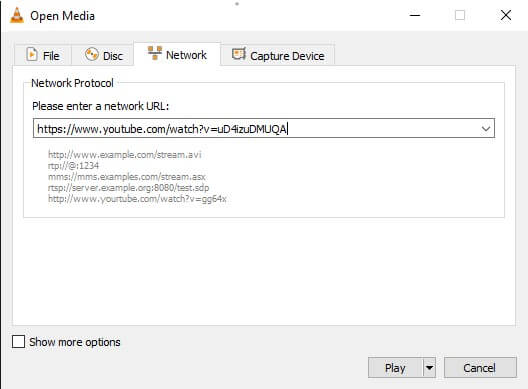Select the Network tab
Viewport: 528px width, 389px height.
click(x=177, y=54)
